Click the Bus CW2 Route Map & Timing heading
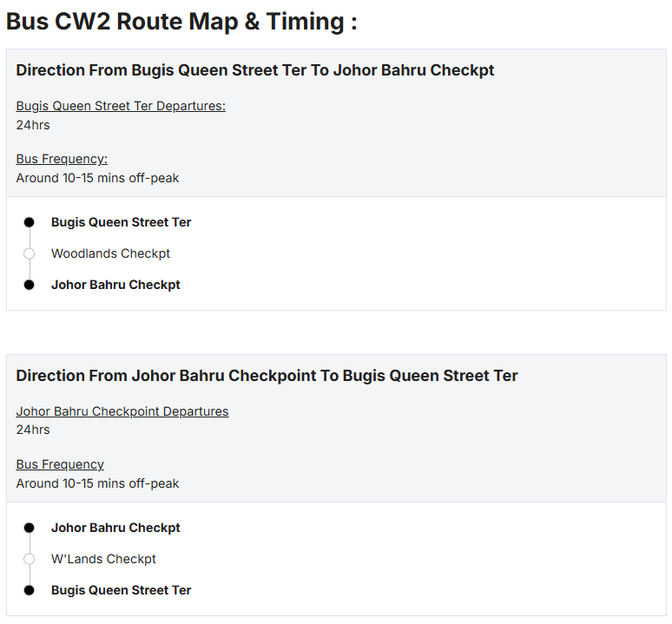The width and height of the screenshot is (672, 624). click(x=181, y=22)
